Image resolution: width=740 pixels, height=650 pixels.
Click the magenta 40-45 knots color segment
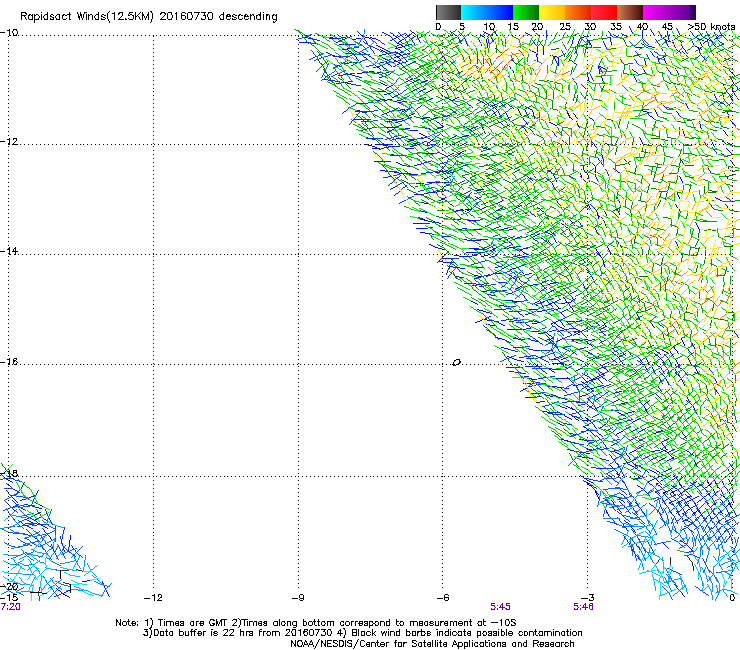click(656, 12)
